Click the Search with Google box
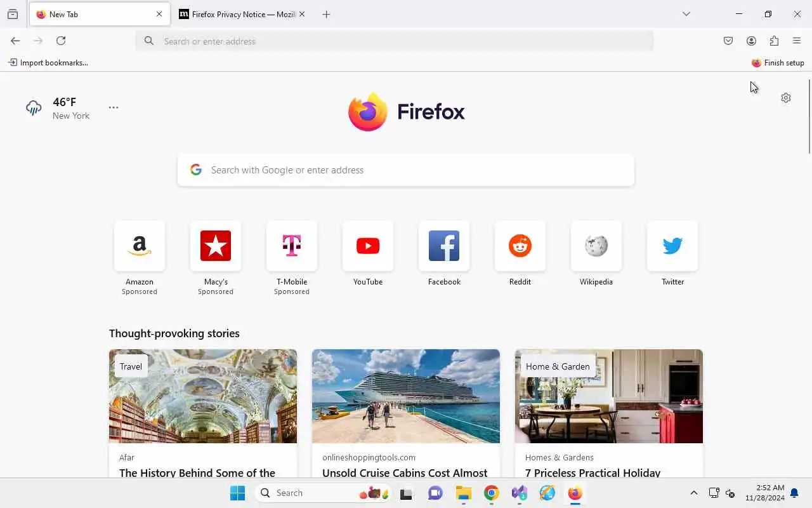812x508 pixels. [x=406, y=170]
